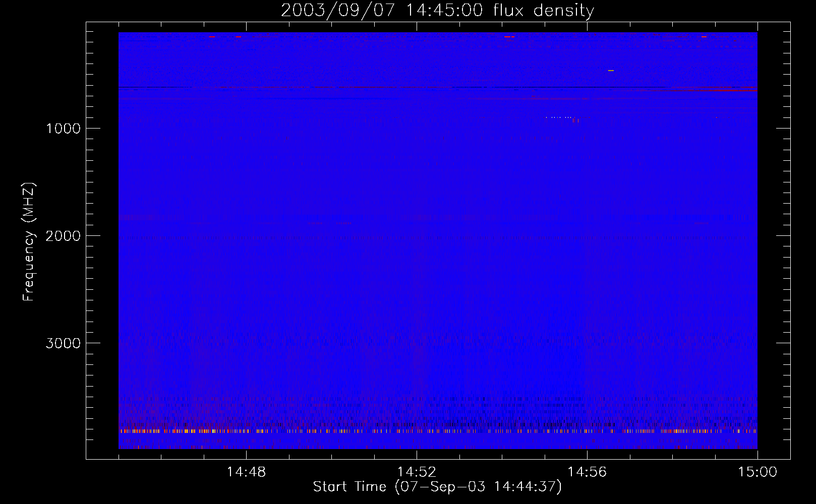Select the 'Frequency (MHZ)' axis label

pos(29,242)
